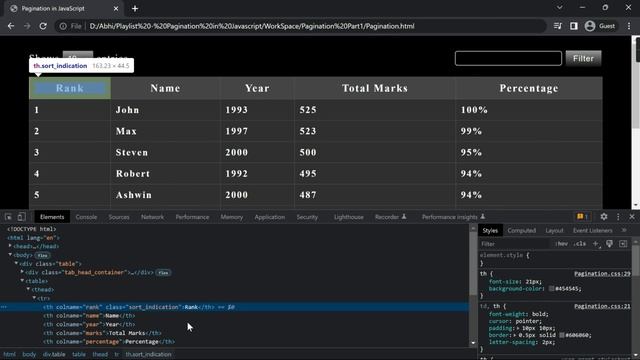Select the Computed sub-tab
This screenshot has height=360, width=640.
pyautogui.click(x=521, y=230)
